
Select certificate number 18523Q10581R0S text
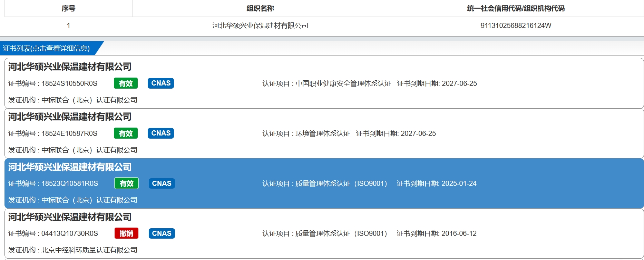(x=70, y=183)
